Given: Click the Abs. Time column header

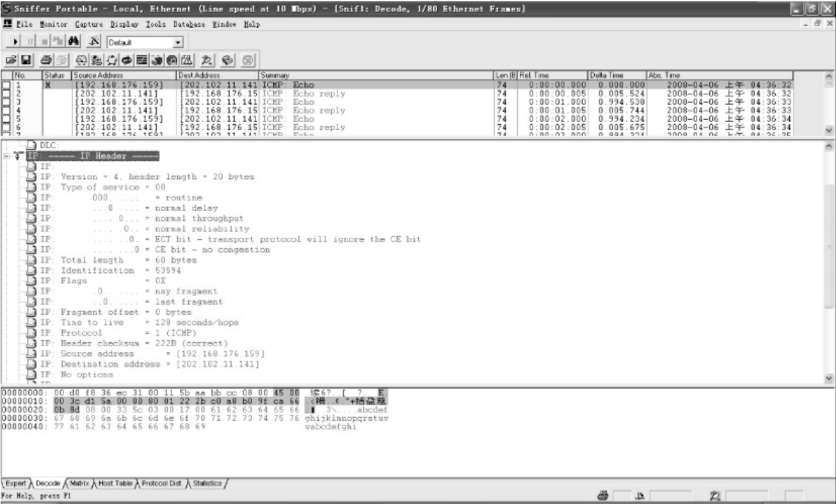Looking at the screenshot, I should 719,76.
